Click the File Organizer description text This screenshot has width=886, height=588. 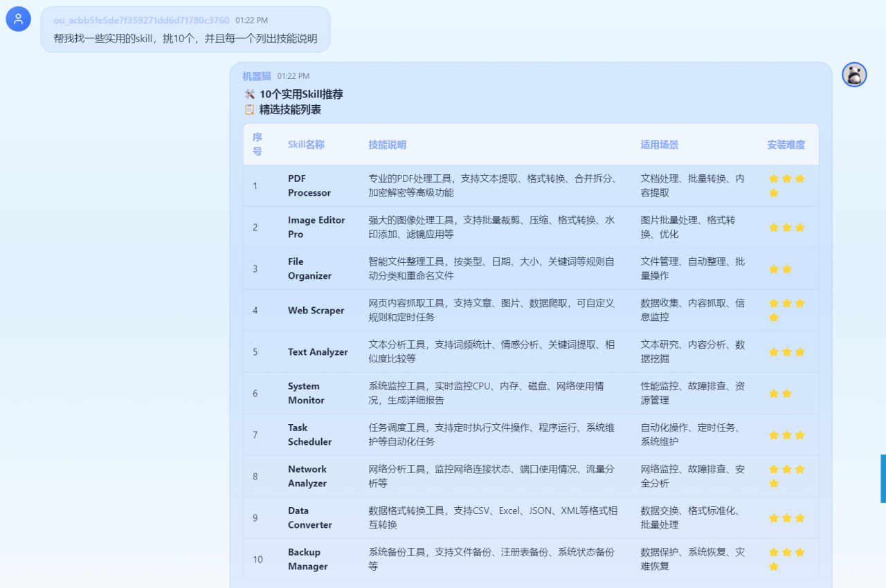(491, 268)
